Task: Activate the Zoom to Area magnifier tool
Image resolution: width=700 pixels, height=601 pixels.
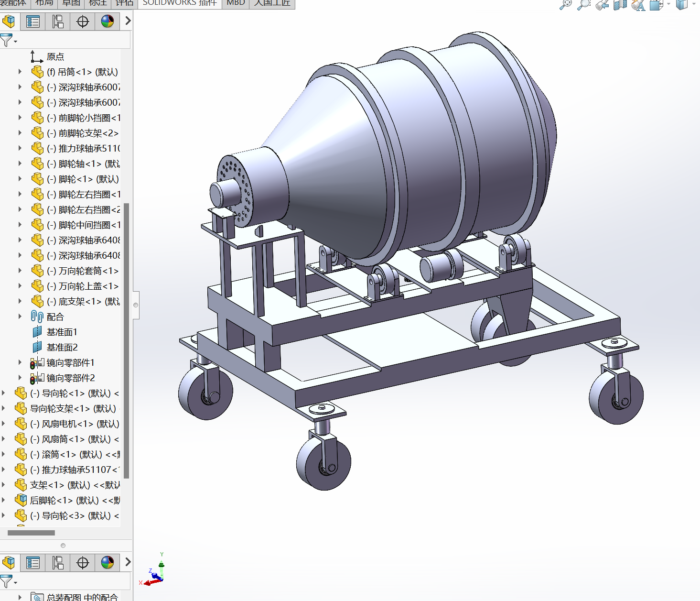Action: [x=583, y=5]
